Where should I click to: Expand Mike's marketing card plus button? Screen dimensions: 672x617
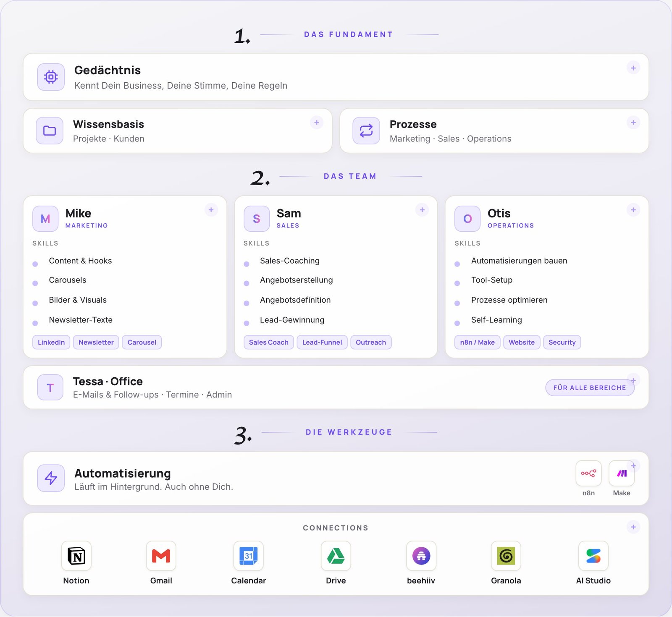click(x=211, y=209)
